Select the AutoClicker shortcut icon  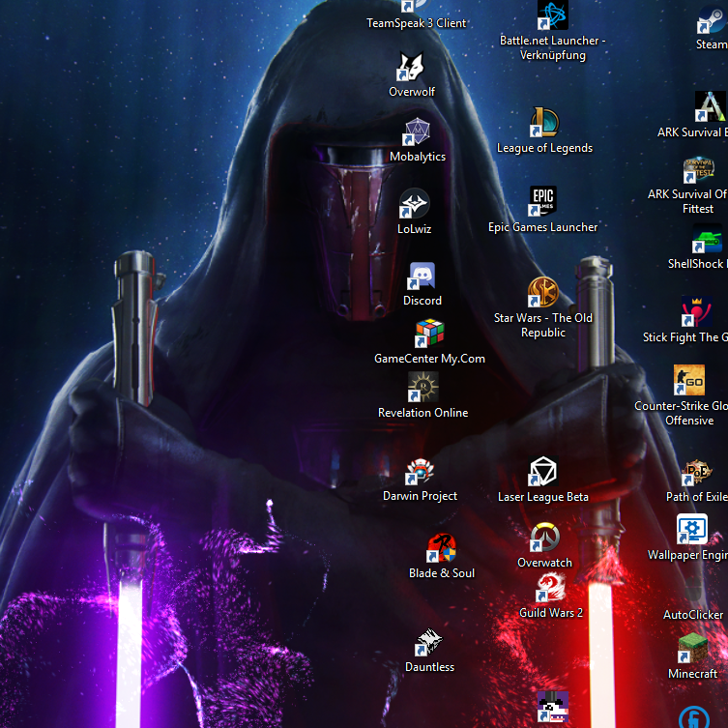click(693, 591)
